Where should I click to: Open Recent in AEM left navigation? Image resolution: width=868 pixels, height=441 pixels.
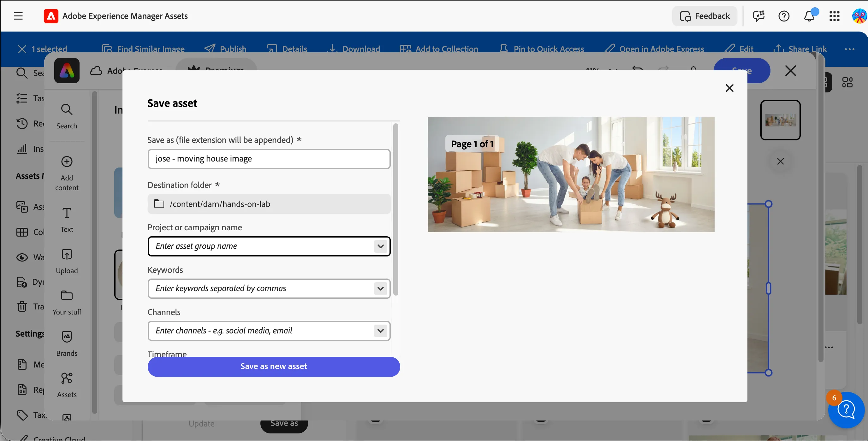pos(30,124)
